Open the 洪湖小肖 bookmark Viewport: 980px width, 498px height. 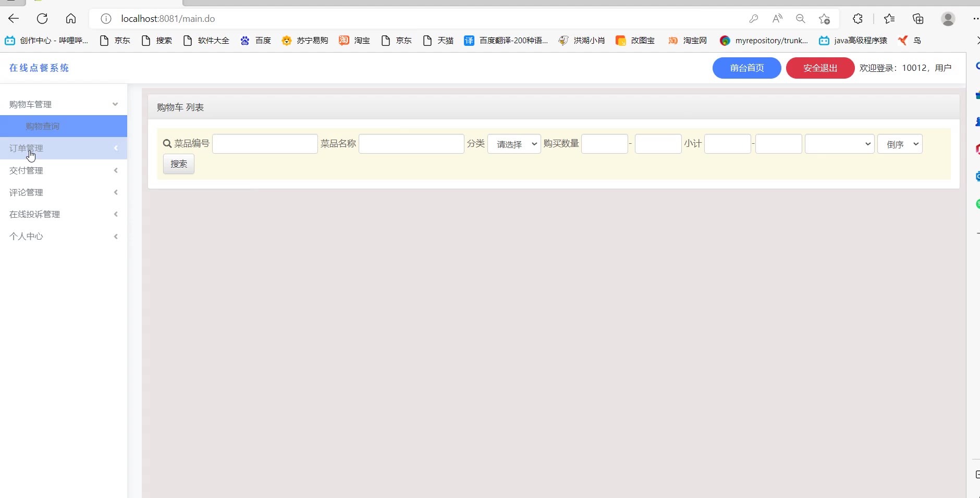(x=582, y=41)
